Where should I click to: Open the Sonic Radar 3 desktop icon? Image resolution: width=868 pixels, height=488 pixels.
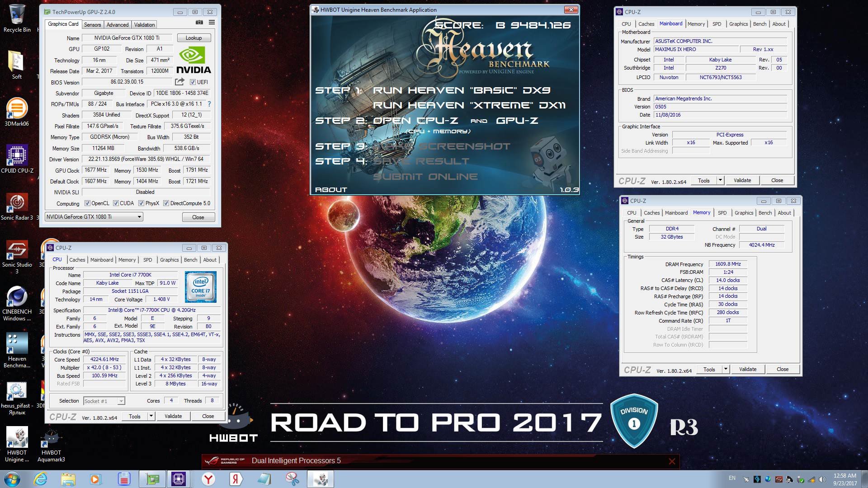pyautogui.click(x=17, y=206)
